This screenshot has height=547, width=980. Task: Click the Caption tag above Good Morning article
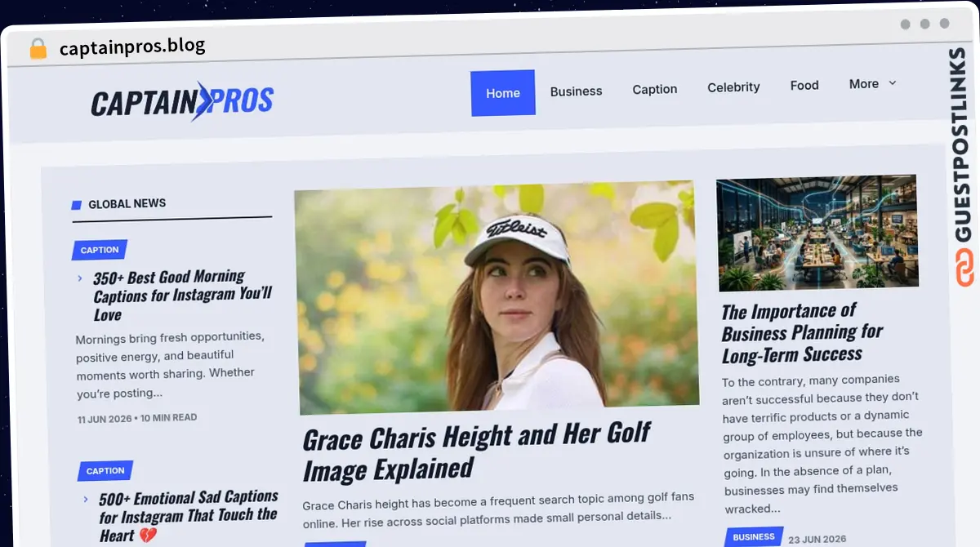(100, 250)
